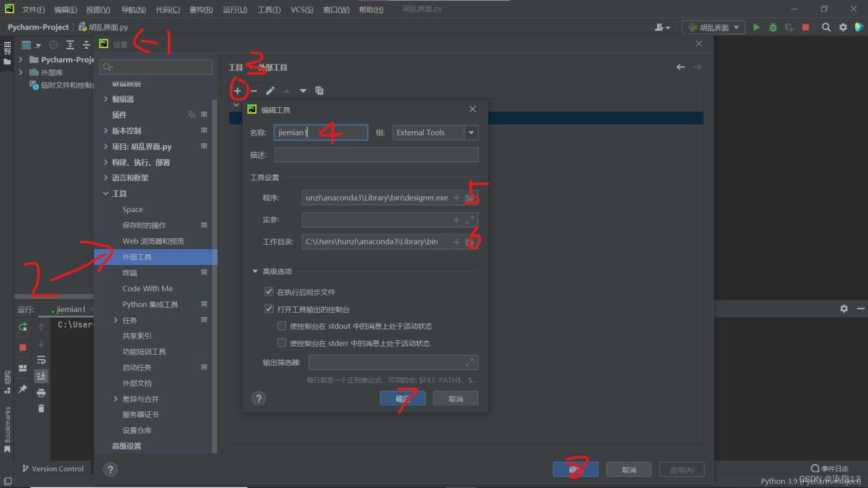This screenshot has width=868, height=488.
Task: Toggle soft-wrap in Run console
Action: coord(41,360)
